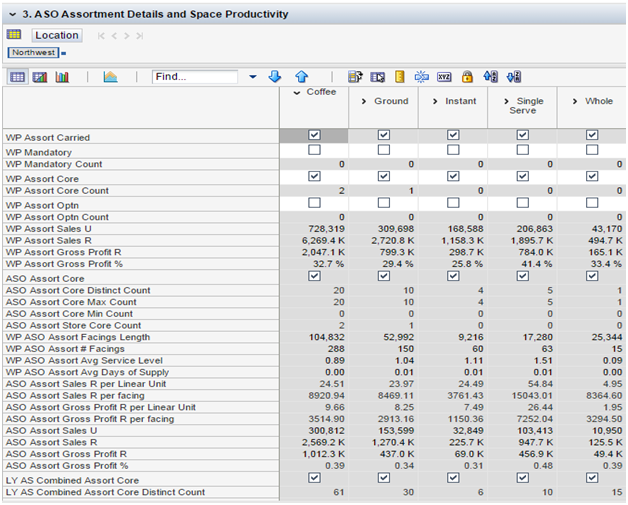Select the Northwest location tag
628x505 pixels.
click(32, 52)
